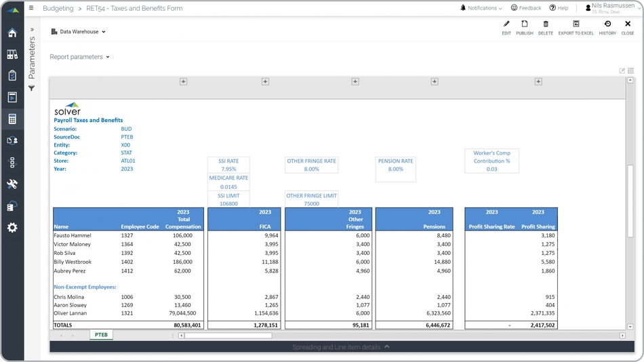Open the Notifications dropdown

click(481, 8)
